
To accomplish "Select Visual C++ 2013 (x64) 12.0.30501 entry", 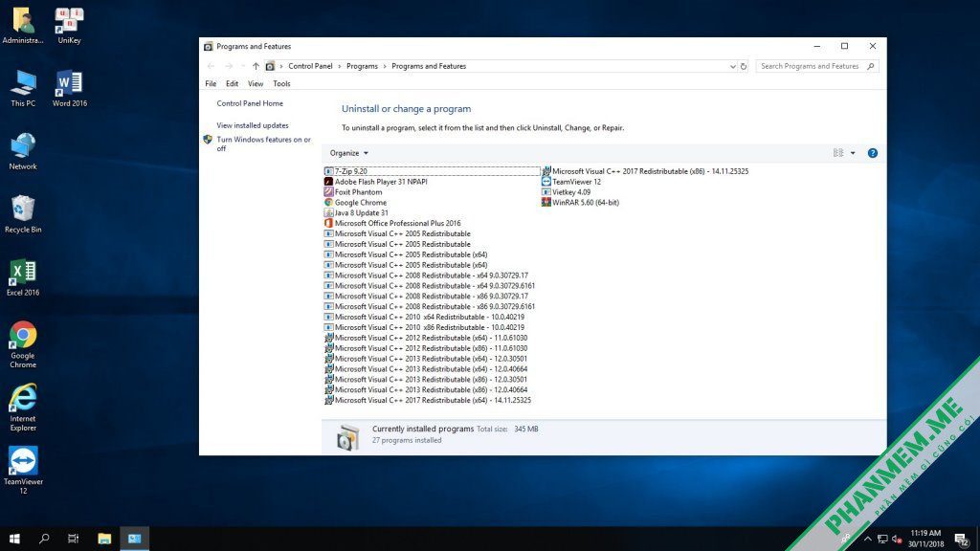I will pos(426,359).
